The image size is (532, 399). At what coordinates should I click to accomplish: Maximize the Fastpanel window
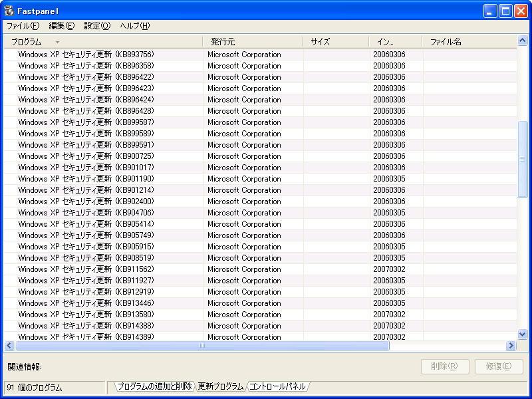pos(505,11)
